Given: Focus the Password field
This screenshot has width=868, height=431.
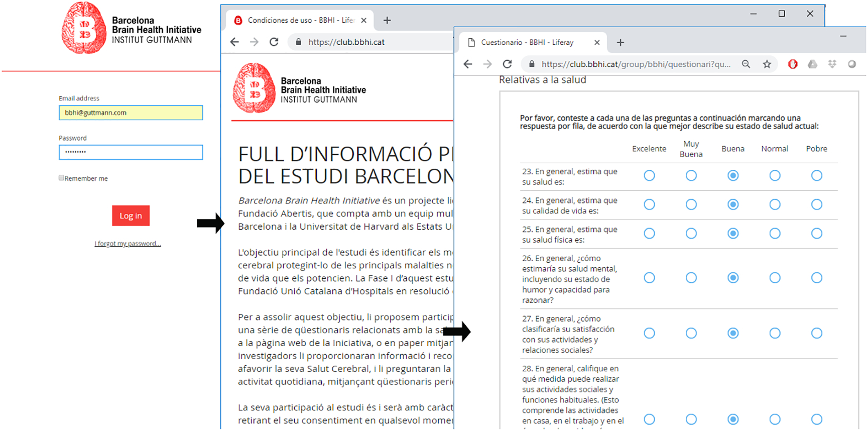Looking at the screenshot, I should point(131,152).
